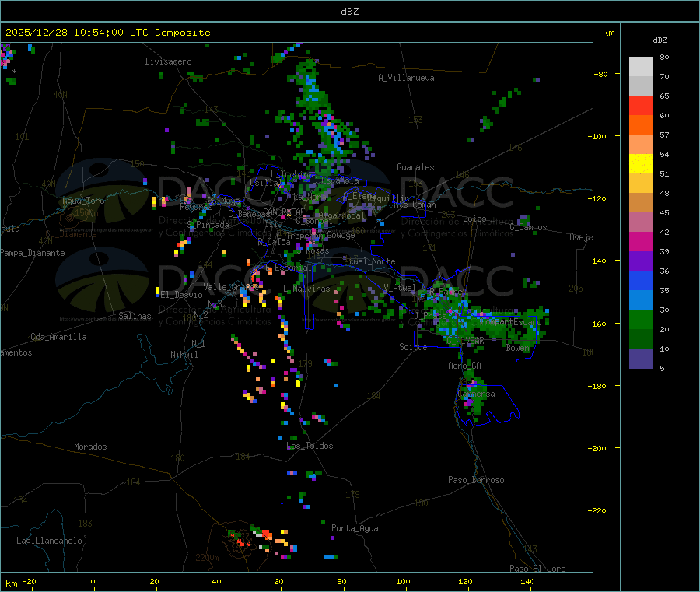Select the orange 57 dBZ legend swatch
Image resolution: width=700 pixels, height=592 pixels.
coord(641,125)
